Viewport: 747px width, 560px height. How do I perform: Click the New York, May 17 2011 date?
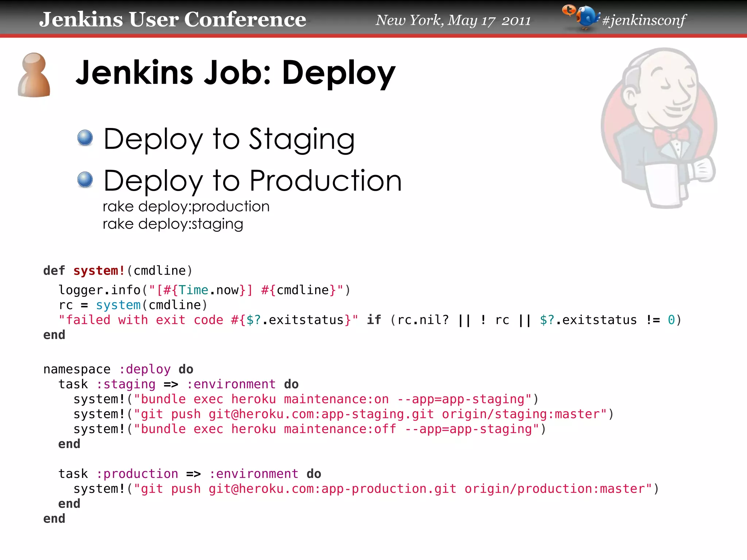pos(453,20)
